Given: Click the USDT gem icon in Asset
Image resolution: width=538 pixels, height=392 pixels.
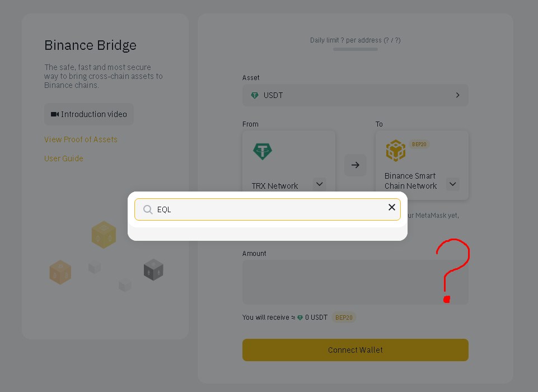Looking at the screenshot, I should click(255, 95).
